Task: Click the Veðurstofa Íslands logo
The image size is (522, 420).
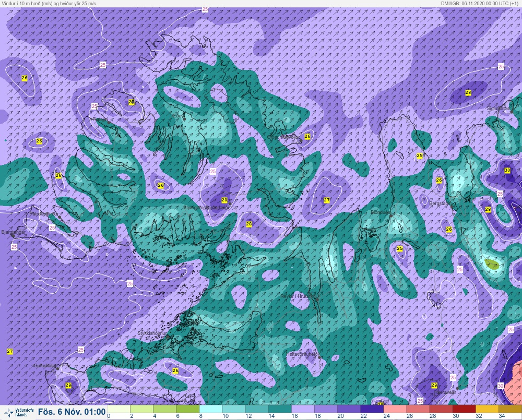Action: (18, 412)
